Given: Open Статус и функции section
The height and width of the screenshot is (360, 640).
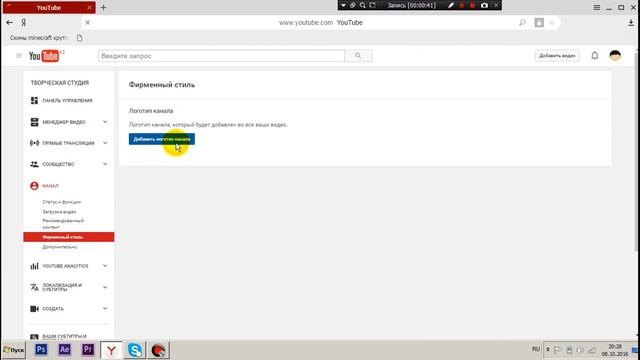Looking at the screenshot, I should [x=62, y=202].
